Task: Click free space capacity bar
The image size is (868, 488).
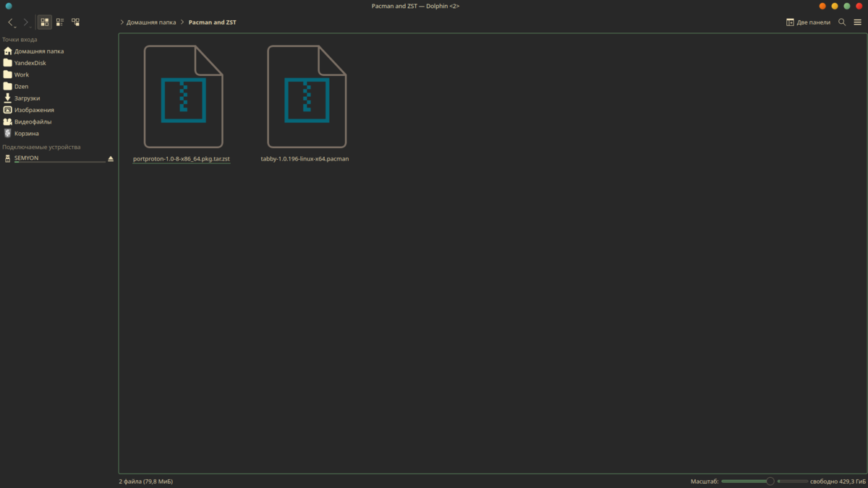Action: (793, 481)
